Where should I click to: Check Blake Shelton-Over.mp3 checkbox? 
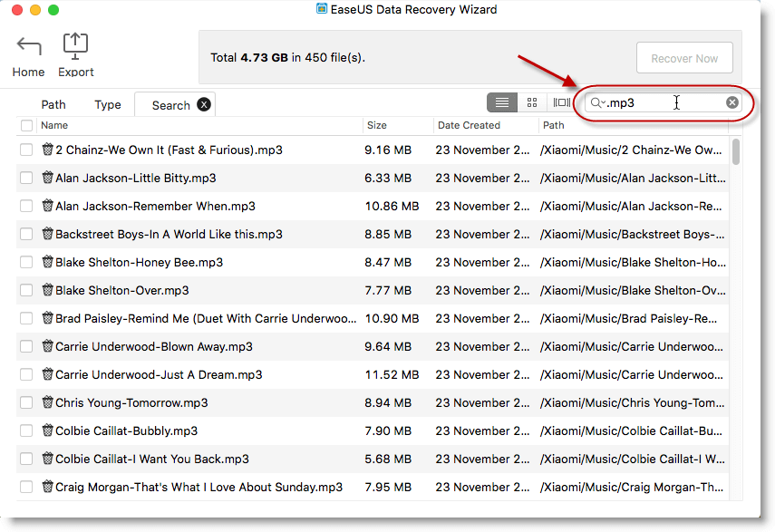pos(26,290)
